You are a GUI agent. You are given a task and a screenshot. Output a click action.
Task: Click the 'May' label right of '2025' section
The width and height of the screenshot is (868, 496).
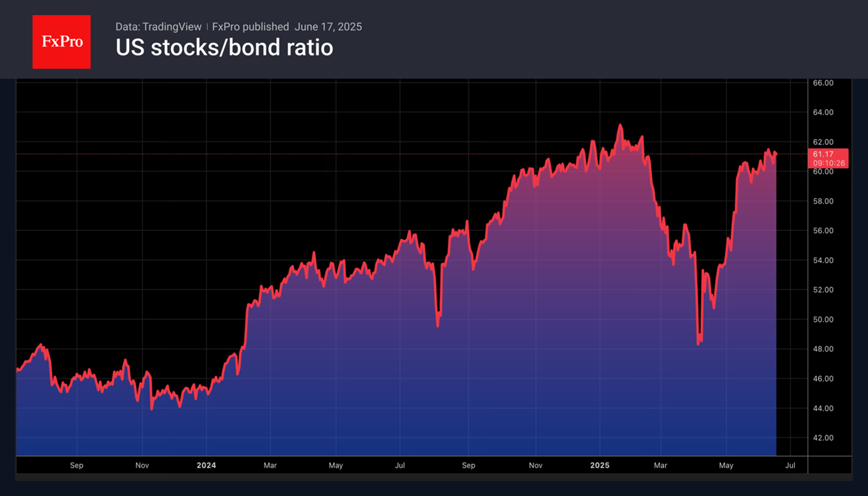(726, 465)
